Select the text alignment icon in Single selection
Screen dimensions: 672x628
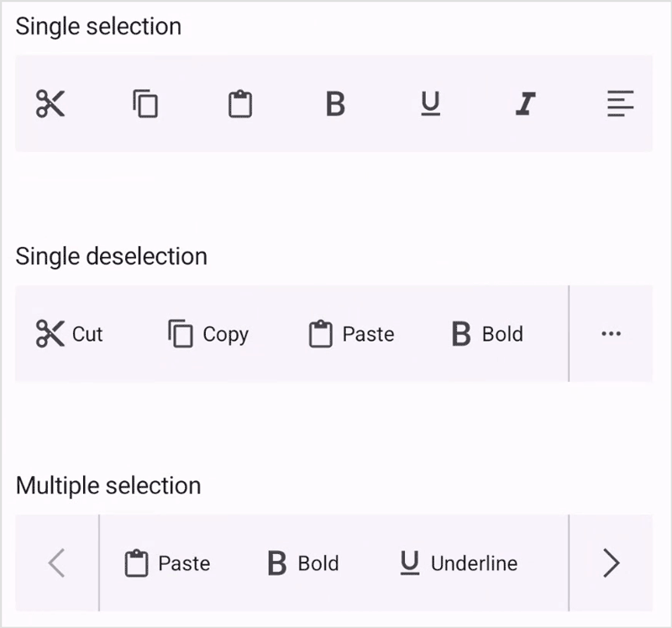coord(619,104)
